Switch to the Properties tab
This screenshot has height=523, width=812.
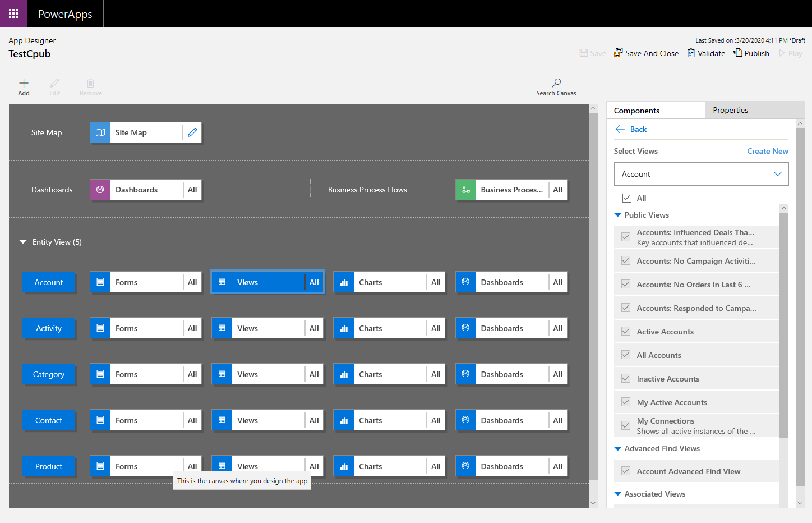pos(755,110)
